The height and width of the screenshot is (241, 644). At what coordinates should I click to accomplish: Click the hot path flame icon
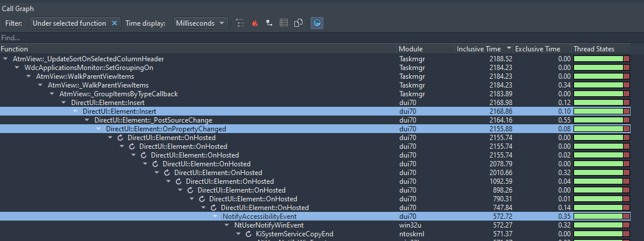pyautogui.click(x=255, y=23)
